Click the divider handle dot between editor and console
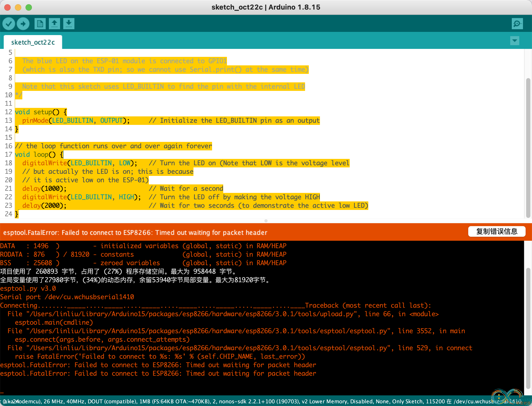 tap(266, 221)
